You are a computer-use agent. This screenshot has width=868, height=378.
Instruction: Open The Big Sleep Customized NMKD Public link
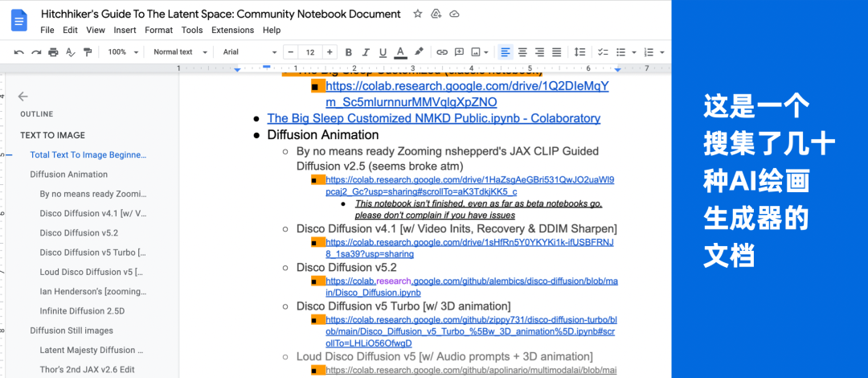click(x=433, y=118)
